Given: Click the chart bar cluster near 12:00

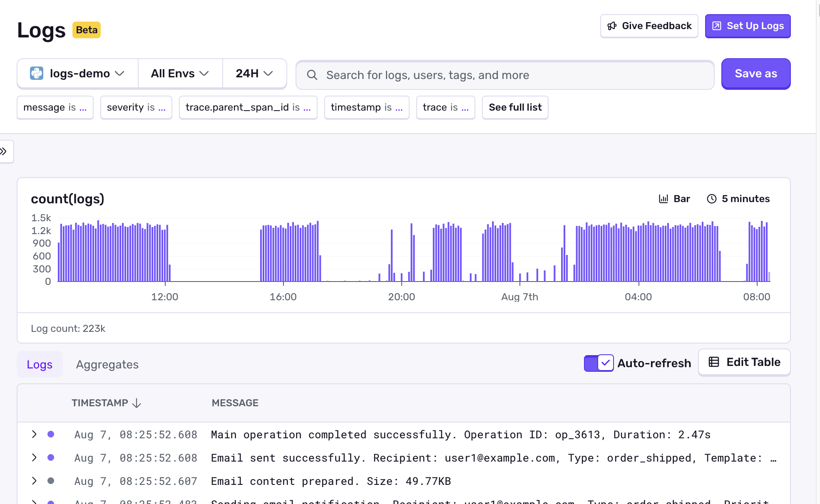Looking at the screenshot, I should (x=114, y=252).
